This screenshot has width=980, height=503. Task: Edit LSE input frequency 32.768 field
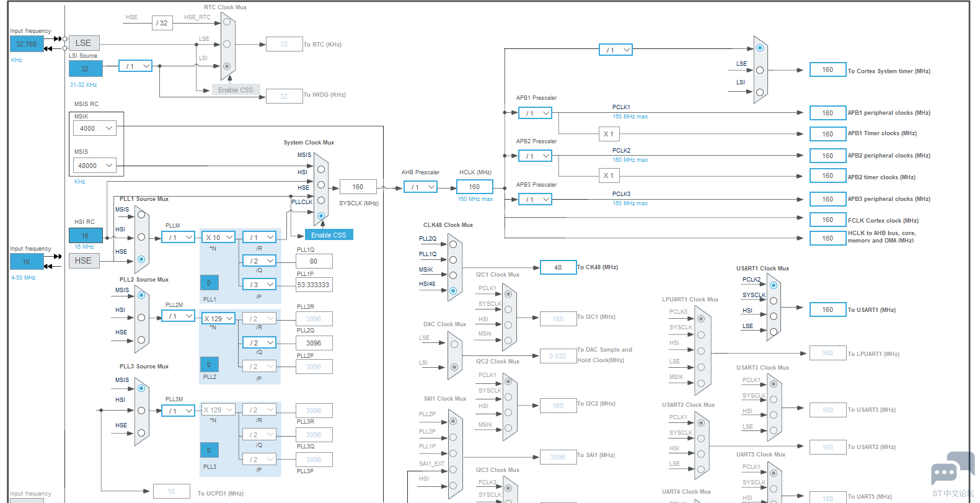pos(27,44)
